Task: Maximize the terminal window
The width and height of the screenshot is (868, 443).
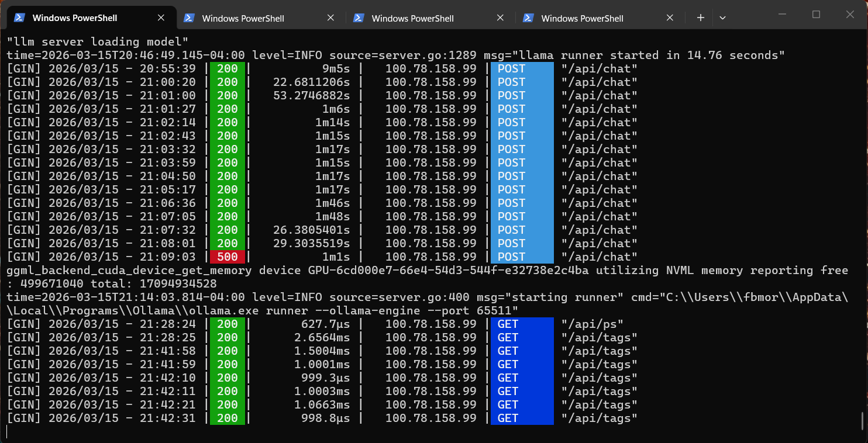Action: point(817,15)
